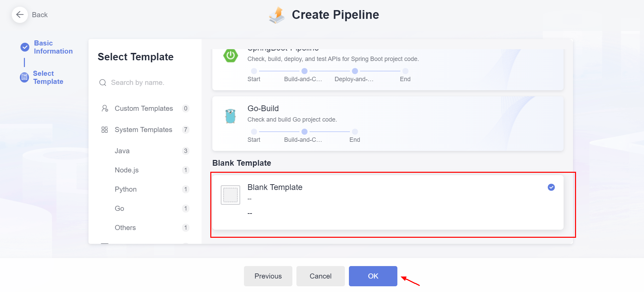Filter templates by Java

click(122, 151)
